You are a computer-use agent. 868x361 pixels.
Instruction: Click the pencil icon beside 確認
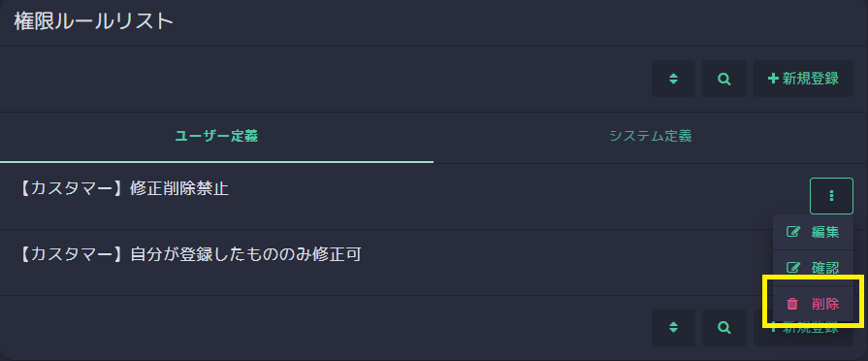(x=793, y=268)
